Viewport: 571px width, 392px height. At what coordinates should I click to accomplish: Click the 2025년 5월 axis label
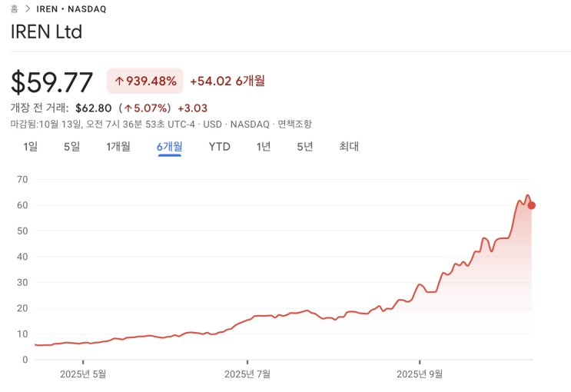click(83, 374)
